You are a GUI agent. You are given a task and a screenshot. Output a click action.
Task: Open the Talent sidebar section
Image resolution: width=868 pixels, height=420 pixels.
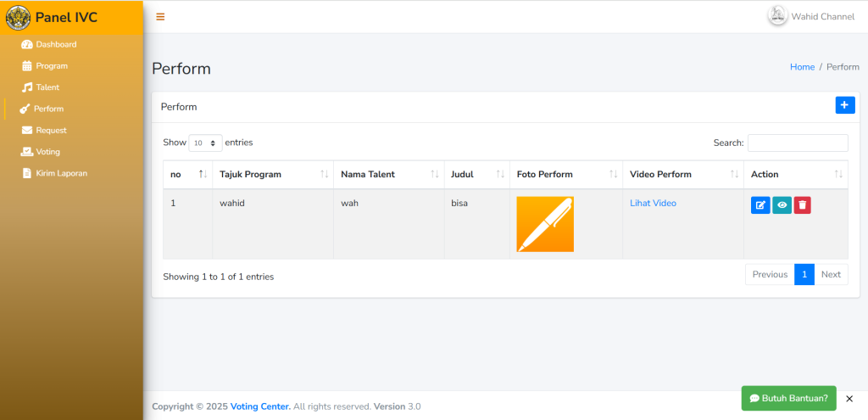click(x=47, y=87)
